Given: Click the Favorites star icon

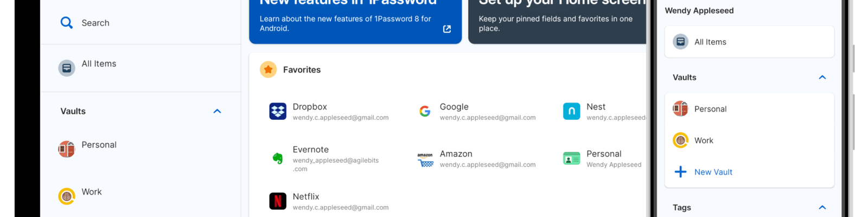Looking at the screenshot, I should point(268,69).
